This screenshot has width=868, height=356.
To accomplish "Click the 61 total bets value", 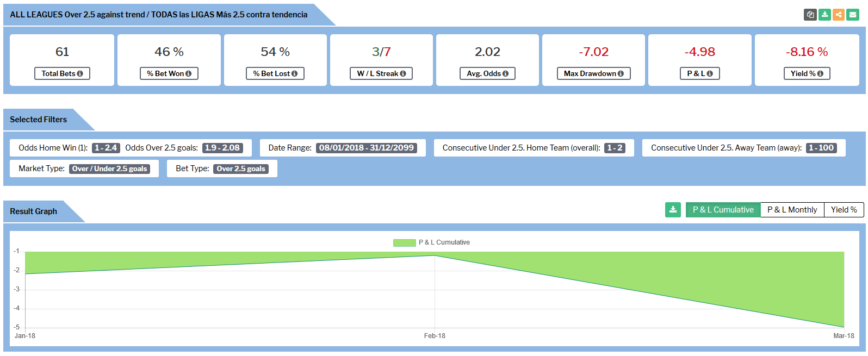I will click(x=62, y=52).
